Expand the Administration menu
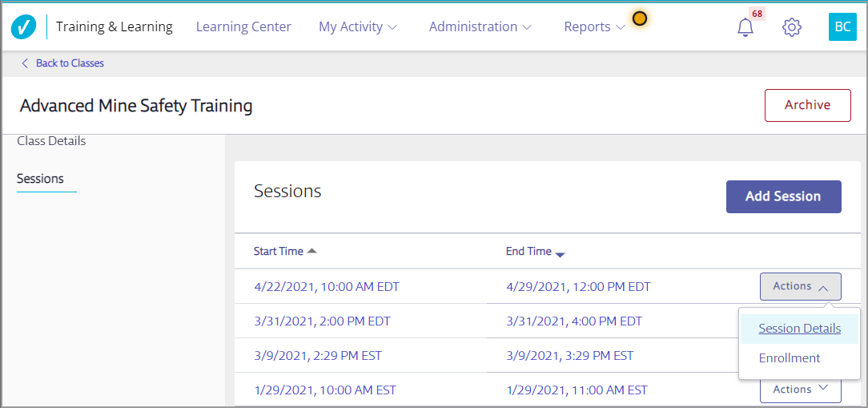Viewport: 868px width, 408px height. 480,26
